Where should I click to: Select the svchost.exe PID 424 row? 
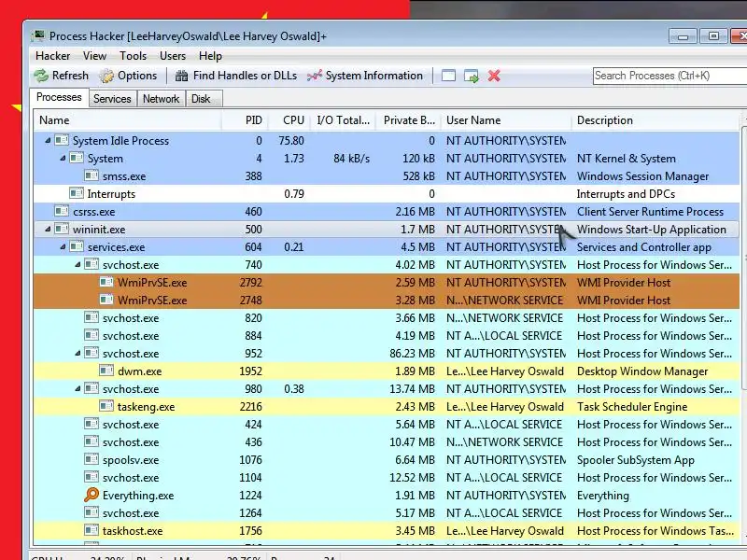click(387, 425)
